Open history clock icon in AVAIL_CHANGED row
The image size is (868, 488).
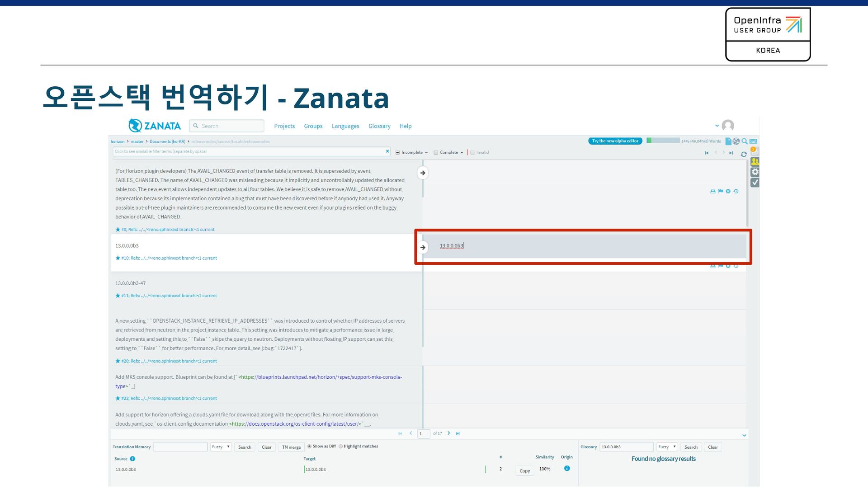tap(736, 192)
